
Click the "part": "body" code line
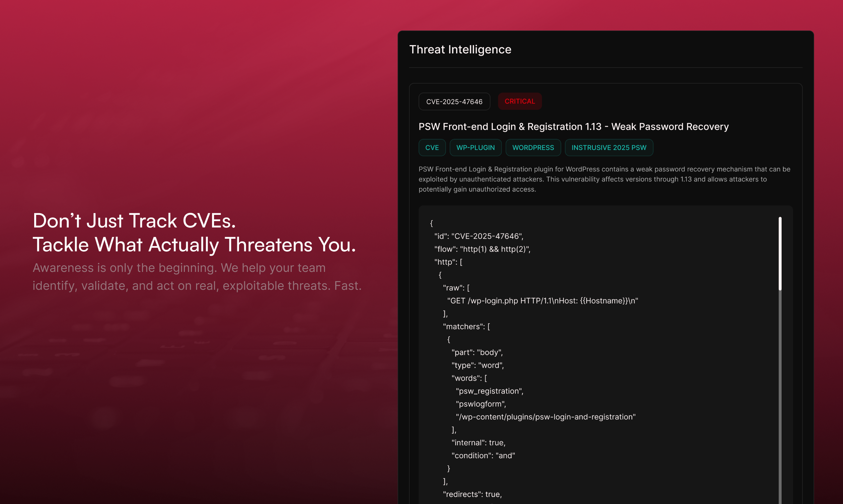pos(477,352)
